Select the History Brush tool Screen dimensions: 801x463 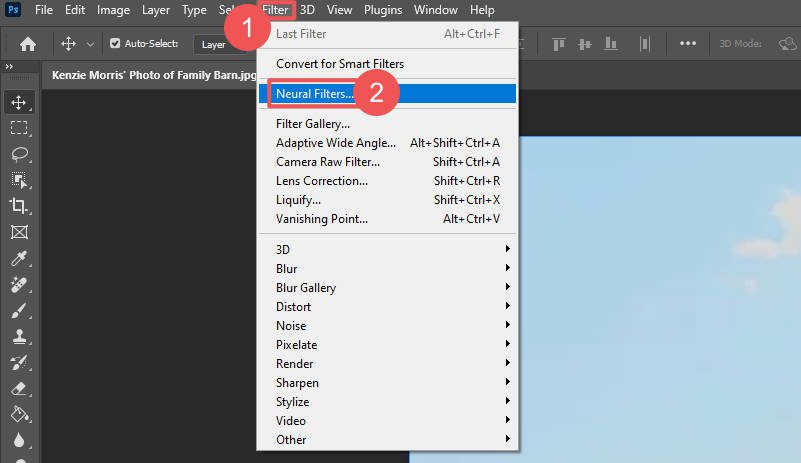click(x=19, y=362)
